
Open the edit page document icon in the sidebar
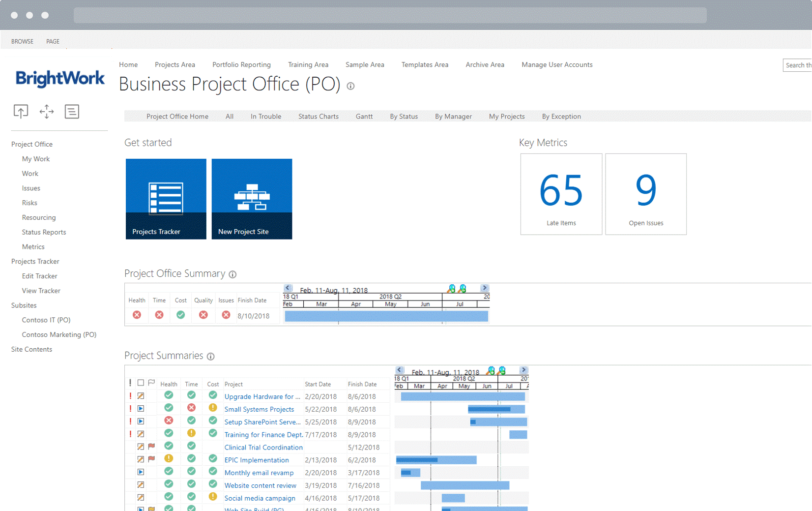pyautogui.click(x=72, y=112)
